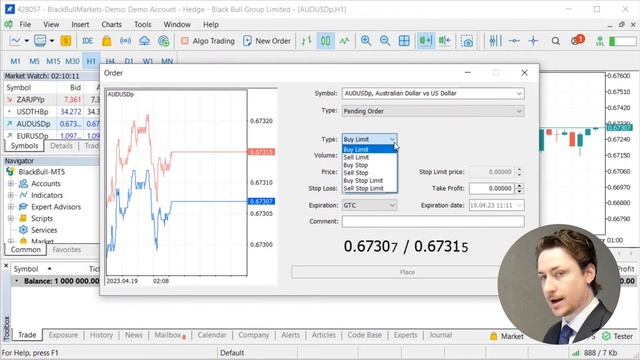Select the H1 timeframe

tap(91, 61)
